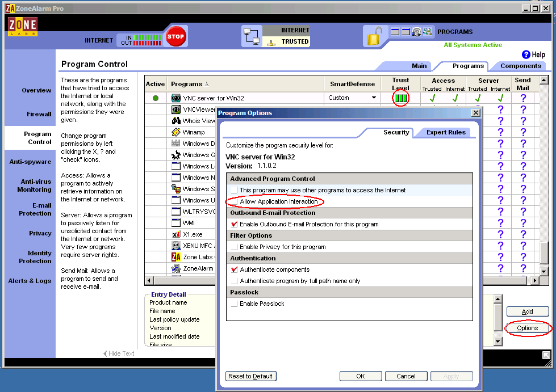Image resolution: width=556 pixels, height=392 pixels.
Task: Click Reset to Default button
Action: (250, 376)
